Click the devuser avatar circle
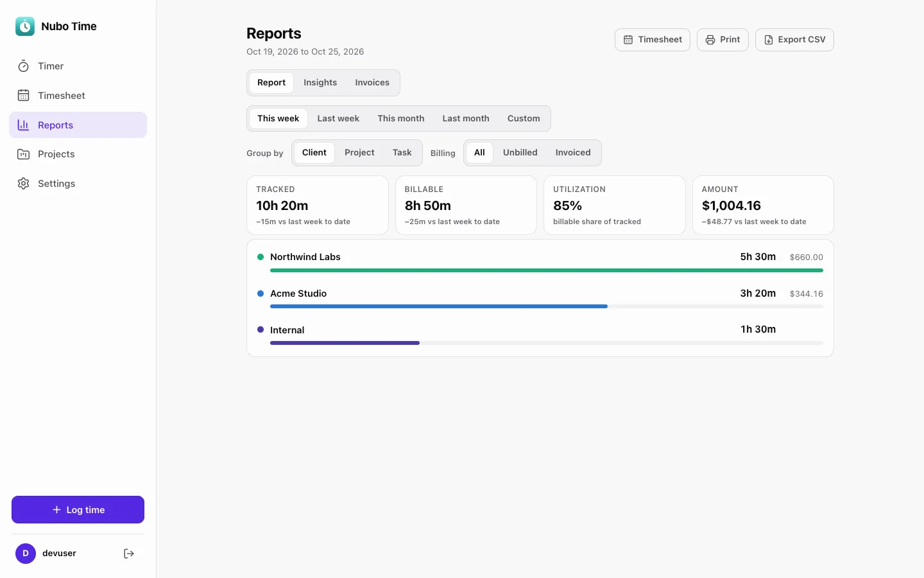This screenshot has width=924, height=578. coord(26,554)
